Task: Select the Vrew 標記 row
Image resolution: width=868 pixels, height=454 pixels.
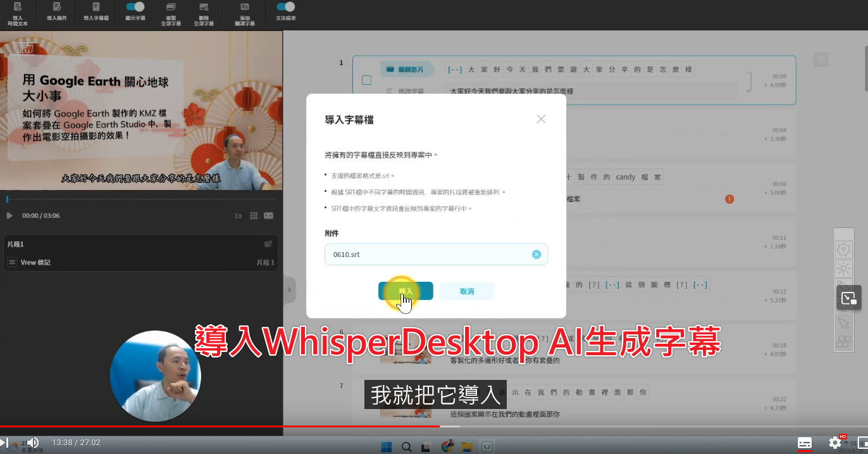Action: [x=141, y=262]
